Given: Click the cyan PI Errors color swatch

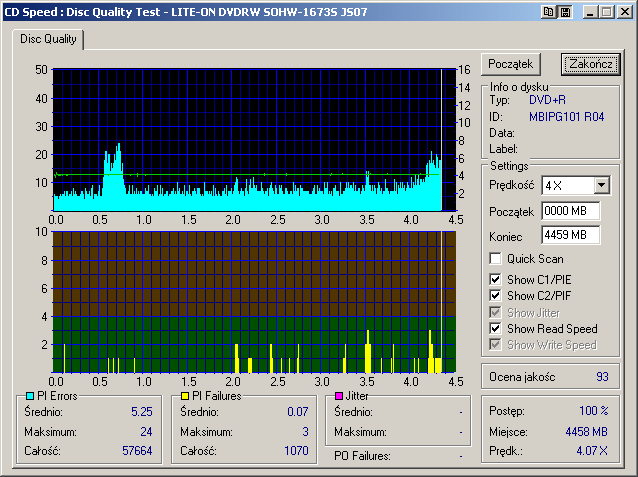Looking at the screenshot, I should [30, 396].
